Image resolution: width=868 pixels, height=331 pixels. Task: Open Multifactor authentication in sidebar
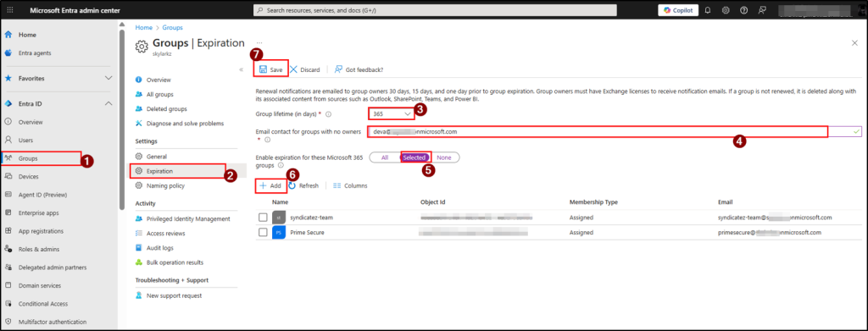[52, 323]
